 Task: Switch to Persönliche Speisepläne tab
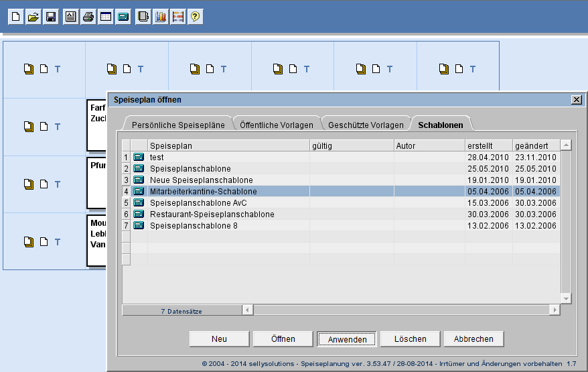(177, 125)
